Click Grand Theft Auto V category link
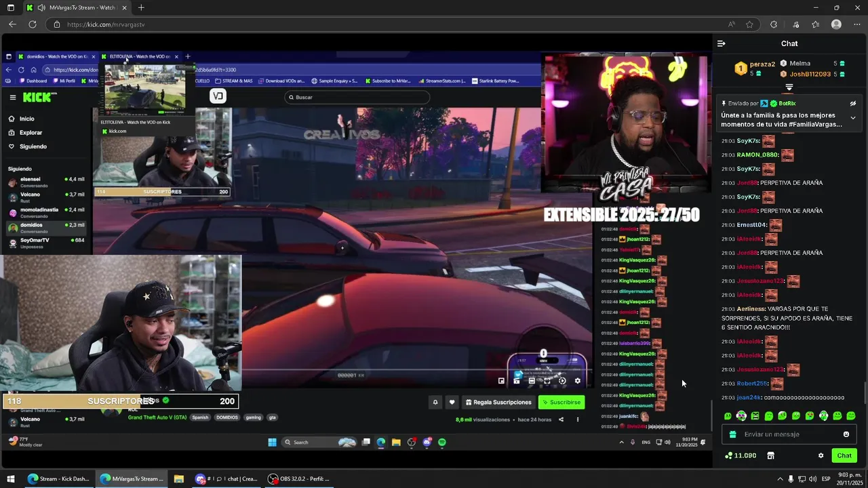The width and height of the screenshot is (868, 488). click(157, 418)
